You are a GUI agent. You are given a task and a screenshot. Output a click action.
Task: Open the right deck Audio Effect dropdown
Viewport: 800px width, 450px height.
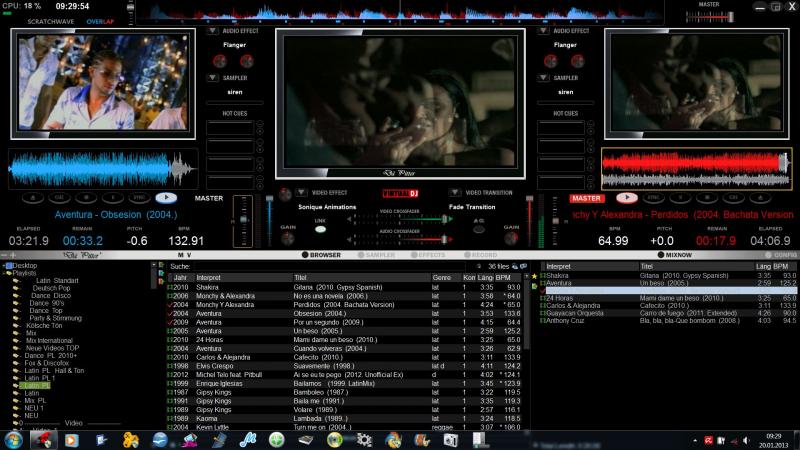543,31
